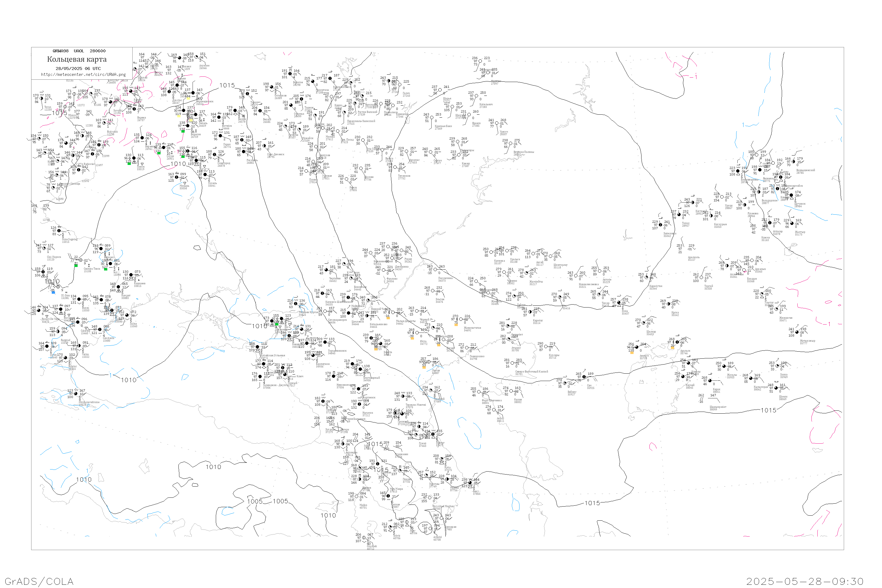Viewport: 882px width, 588px height.
Task: Click the Кольцевая карта map title
Action: 77,59
